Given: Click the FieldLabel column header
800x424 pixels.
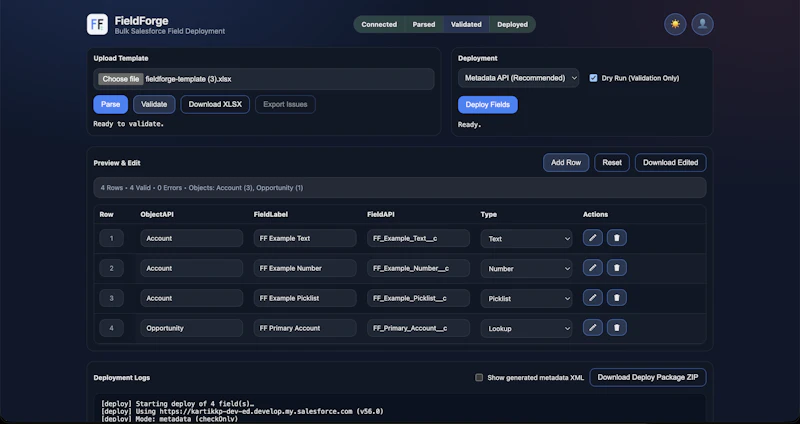Looking at the screenshot, I should pos(271,214).
